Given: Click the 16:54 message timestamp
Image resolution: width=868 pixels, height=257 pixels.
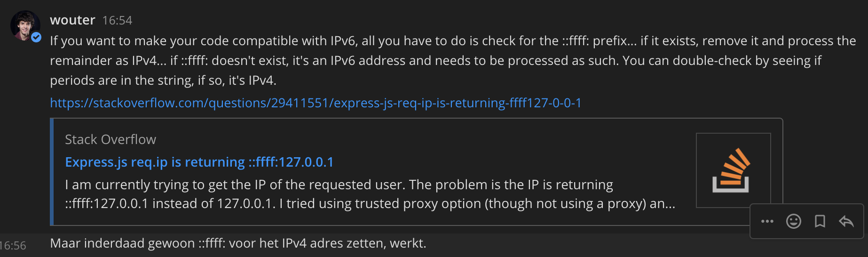Looking at the screenshot, I should [117, 21].
